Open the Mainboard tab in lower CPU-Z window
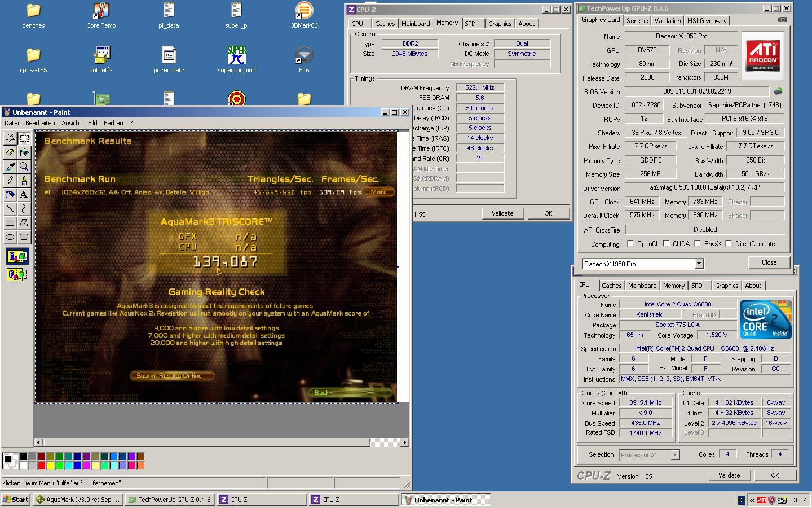This screenshot has height=508, width=812. click(x=642, y=286)
